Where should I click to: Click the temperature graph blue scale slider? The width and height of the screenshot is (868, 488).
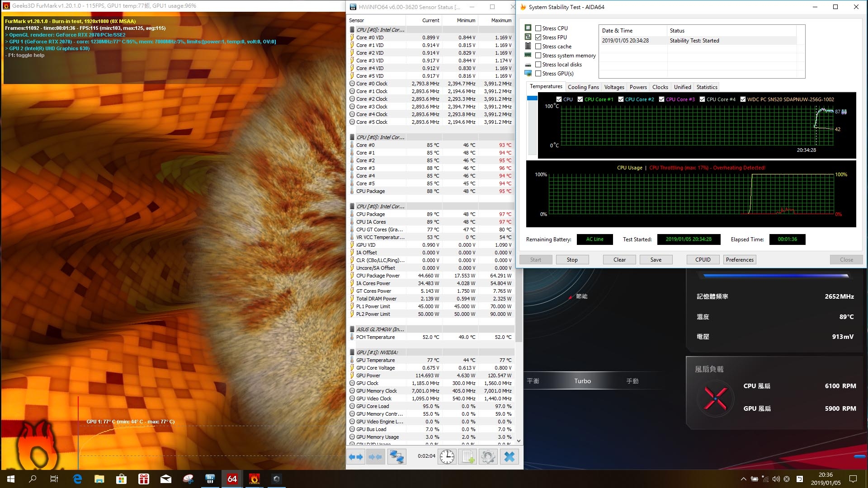tap(532, 98)
